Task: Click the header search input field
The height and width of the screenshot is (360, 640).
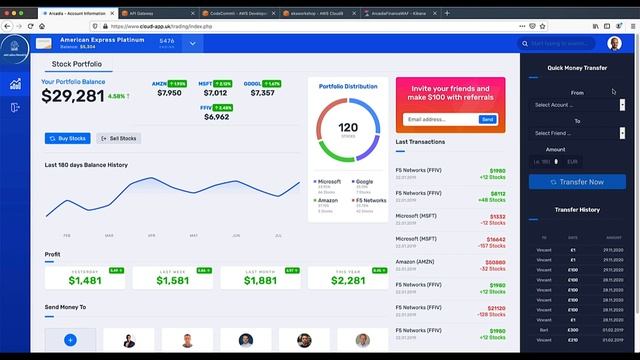Action: tap(560, 43)
